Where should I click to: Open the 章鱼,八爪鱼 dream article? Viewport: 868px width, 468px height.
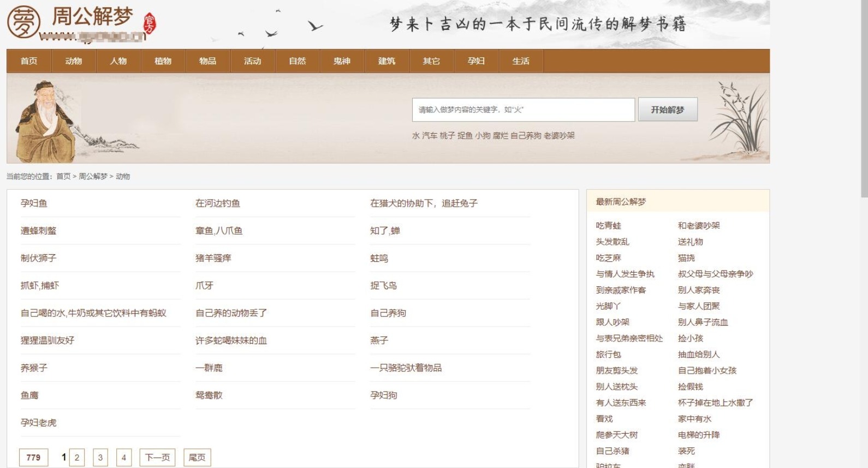click(219, 231)
